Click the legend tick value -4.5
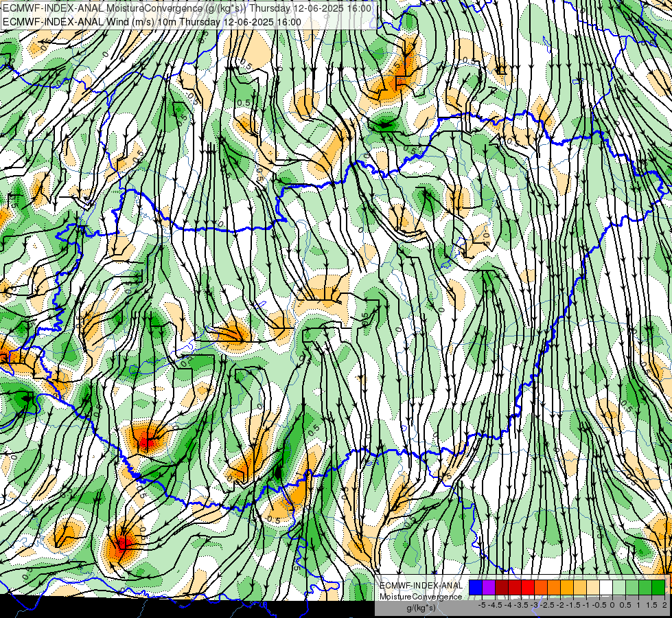The height and width of the screenshot is (618, 672). coord(495,605)
